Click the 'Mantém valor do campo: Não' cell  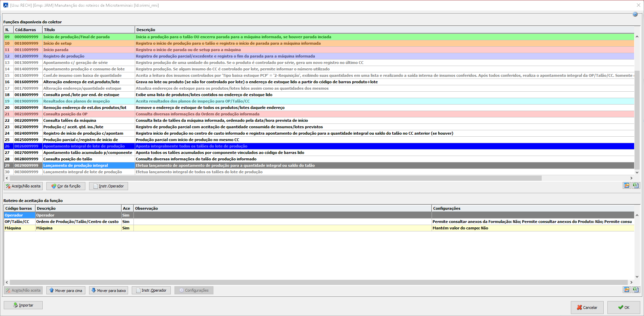533,228
